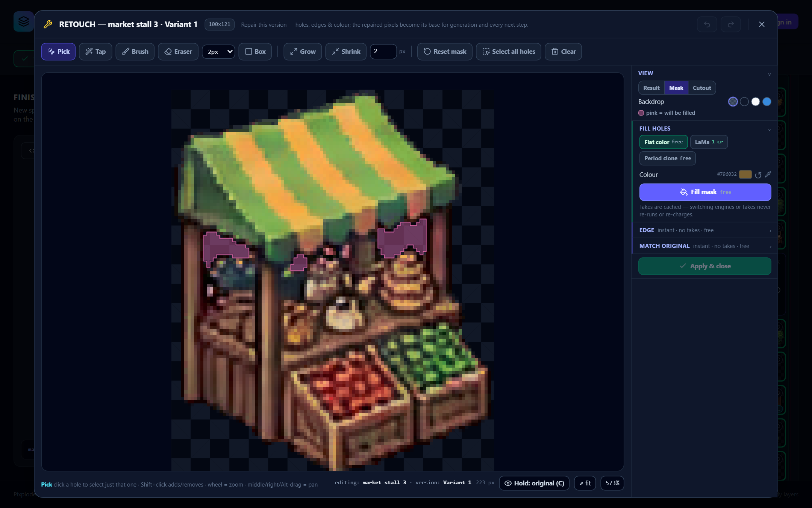The width and height of the screenshot is (812, 508).
Task: Click the fit view button
Action: (x=585, y=483)
